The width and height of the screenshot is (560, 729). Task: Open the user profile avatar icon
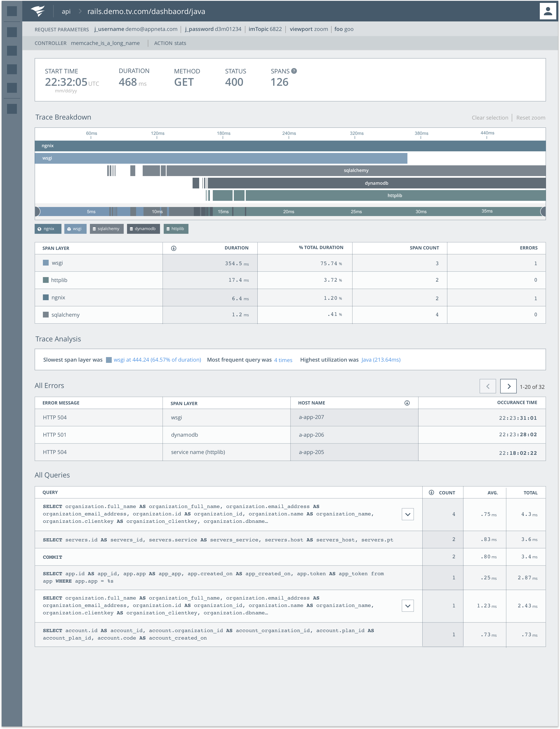point(548,11)
